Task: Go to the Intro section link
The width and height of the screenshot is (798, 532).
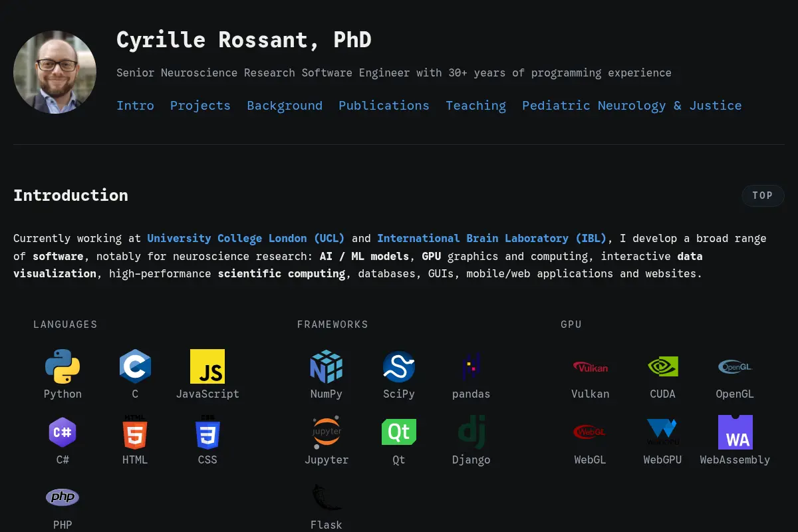Action: (x=135, y=106)
